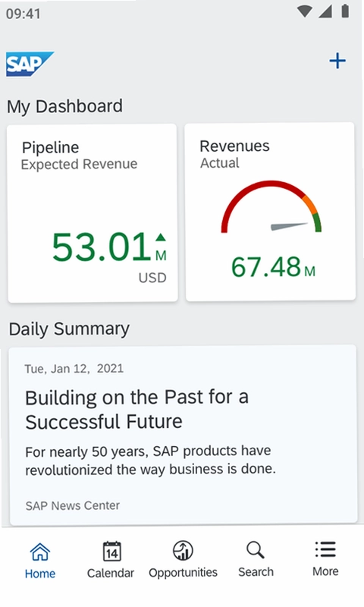Select the 53.01 pipeline value
The height and width of the screenshot is (607, 364).
click(x=102, y=247)
